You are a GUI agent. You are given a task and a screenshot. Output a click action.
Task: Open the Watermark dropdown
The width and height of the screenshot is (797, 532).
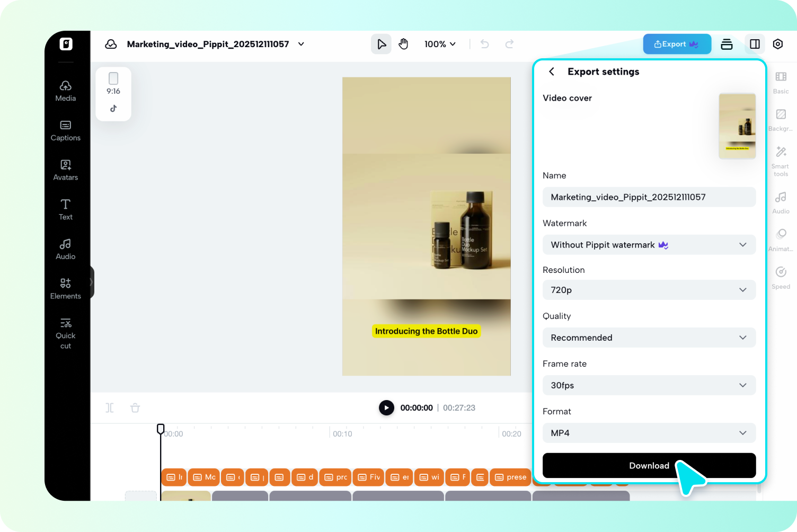(649, 245)
